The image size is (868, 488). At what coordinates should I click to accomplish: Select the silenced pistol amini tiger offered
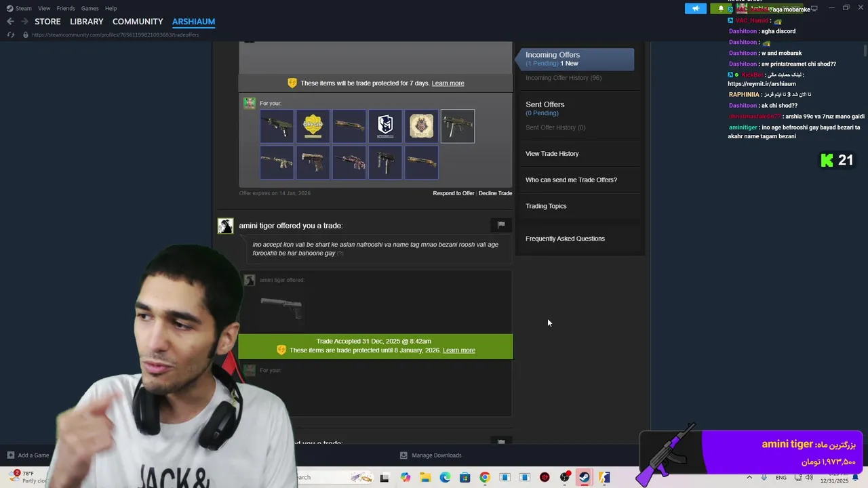[281, 306]
